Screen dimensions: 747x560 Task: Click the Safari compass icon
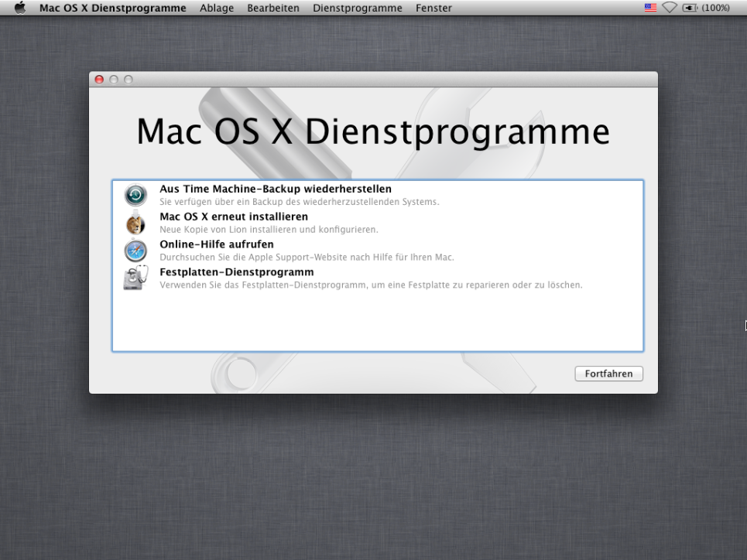pyautogui.click(x=135, y=251)
